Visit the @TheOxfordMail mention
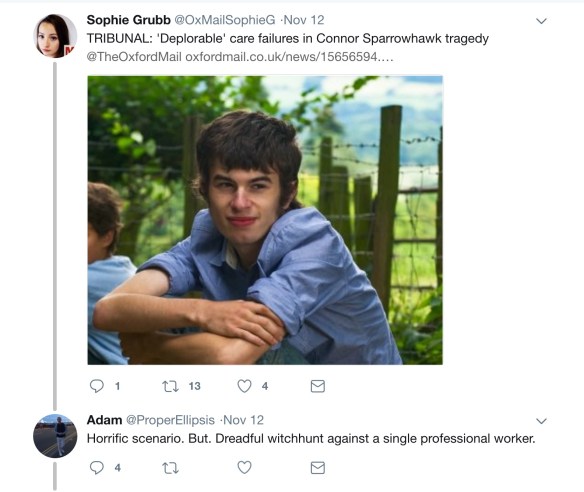 pyautogui.click(x=134, y=57)
